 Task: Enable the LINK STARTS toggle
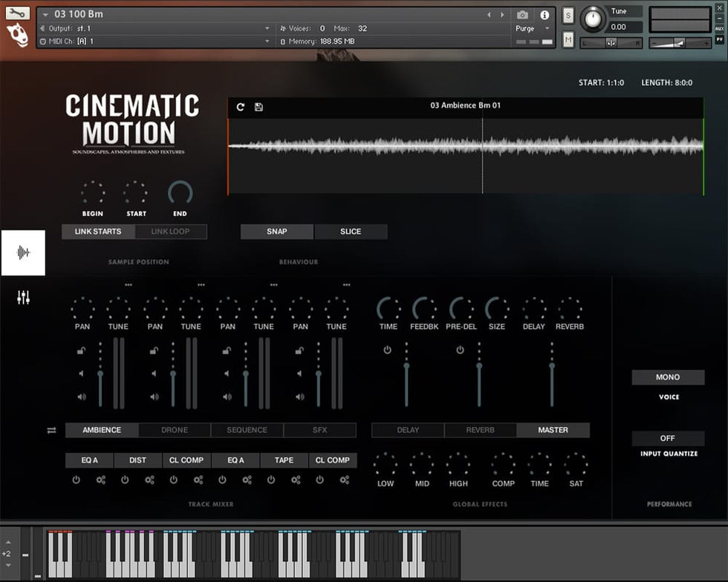(x=99, y=232)
